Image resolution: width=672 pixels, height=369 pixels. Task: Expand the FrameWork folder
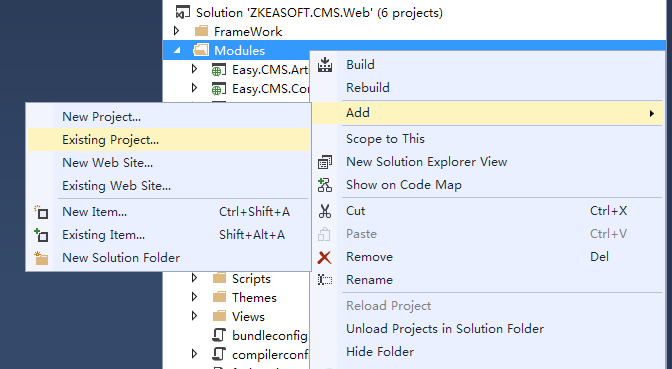click(177, 31)
